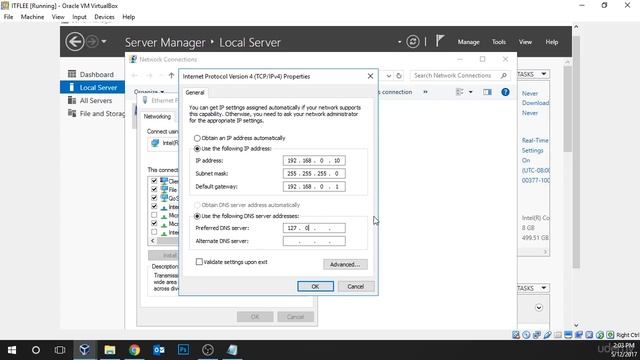Click the Download link in properties panel
The image size is (640, 360).
(x=535, y=103)
